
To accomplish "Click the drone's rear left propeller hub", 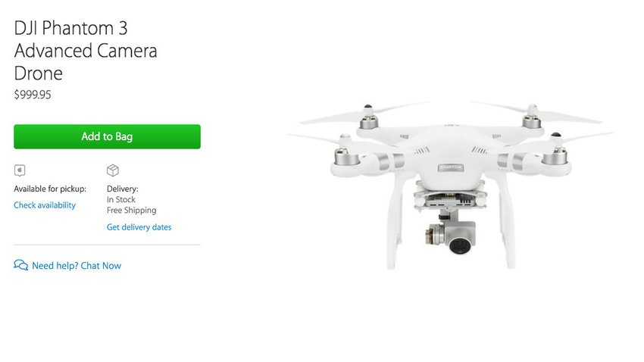I will [368, 117].
